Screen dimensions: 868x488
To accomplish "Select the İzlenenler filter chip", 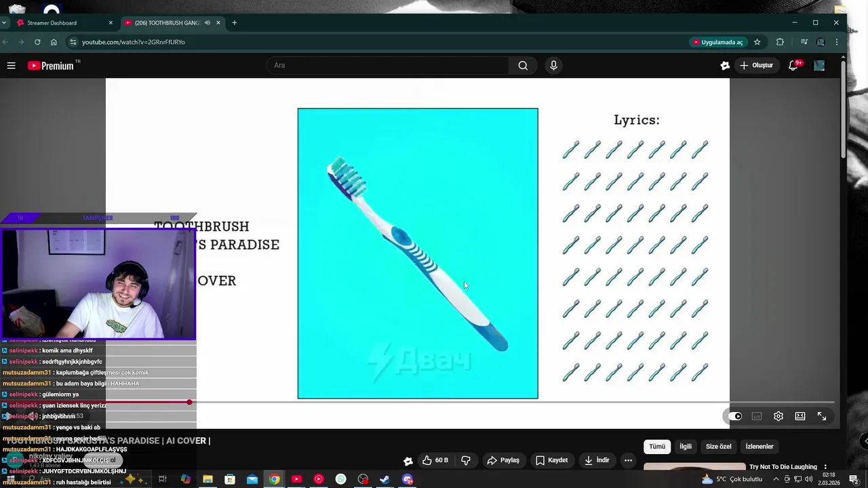I will click(759, 447).
